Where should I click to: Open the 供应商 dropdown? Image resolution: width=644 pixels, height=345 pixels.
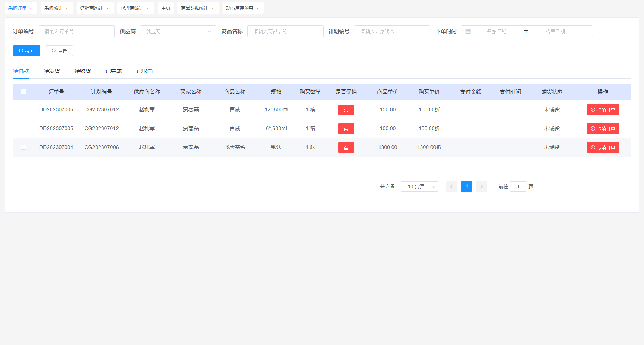coord(178,31)
